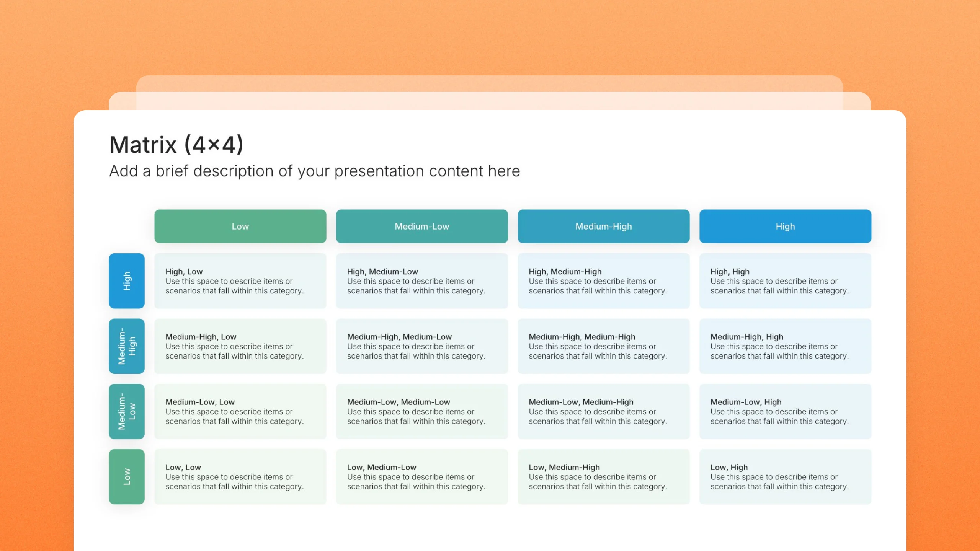Select the "Medium-Low, Medium-Low" cell

click(x=422, y=411)
